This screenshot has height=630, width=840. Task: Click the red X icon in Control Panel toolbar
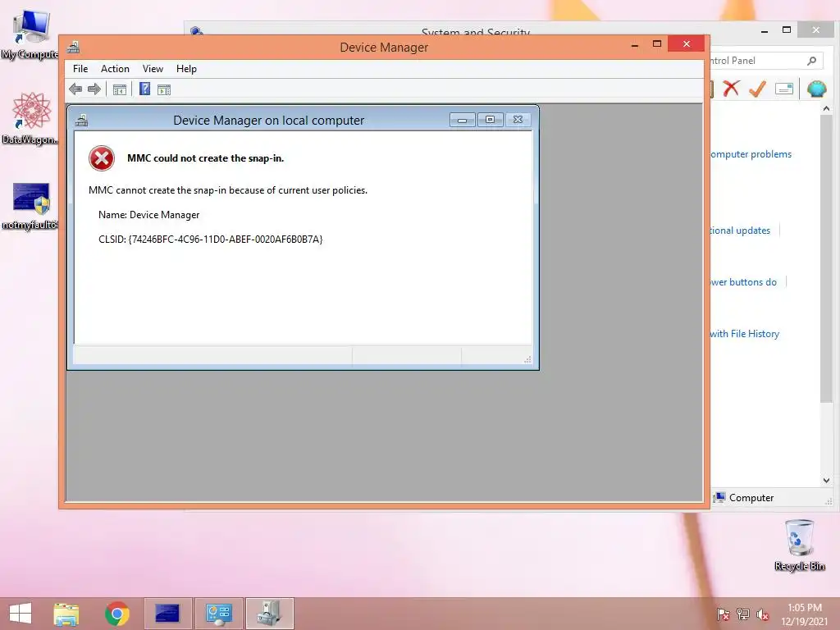tap(731, 89)
